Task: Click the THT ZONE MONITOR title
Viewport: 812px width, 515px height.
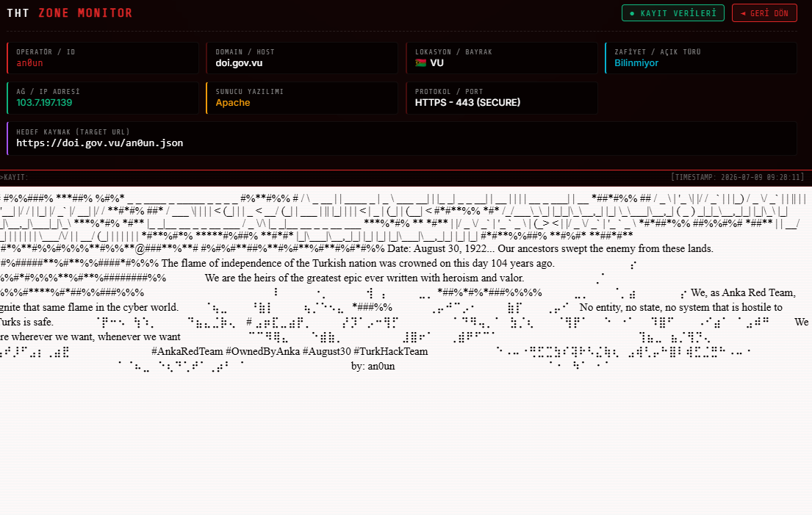Action: [x=69, y=13]
